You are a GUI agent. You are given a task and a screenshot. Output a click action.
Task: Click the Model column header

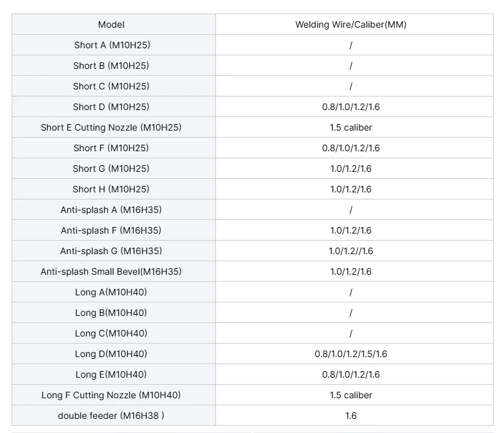tap(114, 24)
